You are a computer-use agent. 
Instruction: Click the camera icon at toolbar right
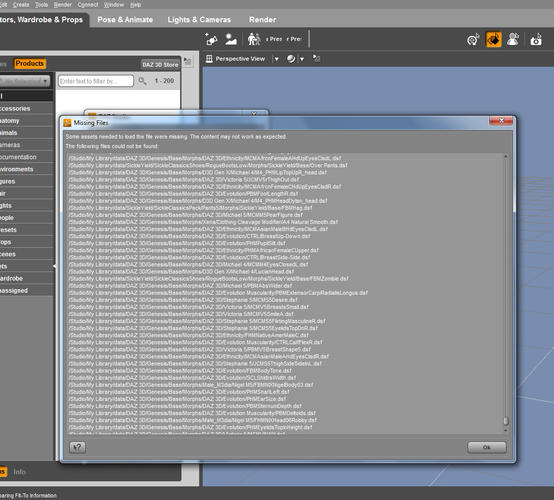(536, 40)
